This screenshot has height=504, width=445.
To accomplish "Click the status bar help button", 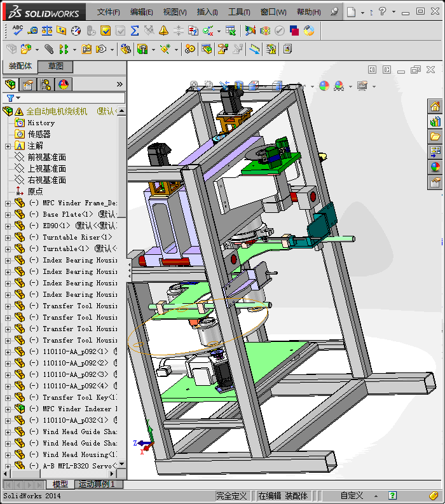I will coord(392,496).
